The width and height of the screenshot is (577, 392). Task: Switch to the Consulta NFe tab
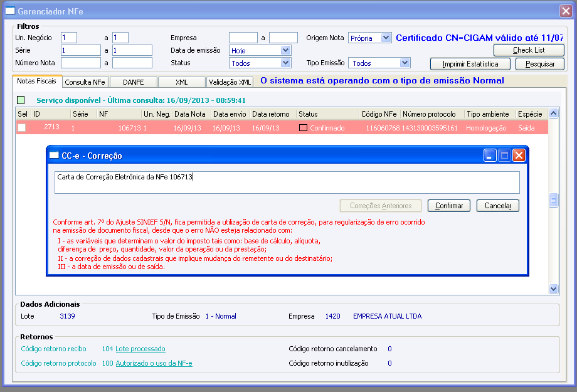85,82
